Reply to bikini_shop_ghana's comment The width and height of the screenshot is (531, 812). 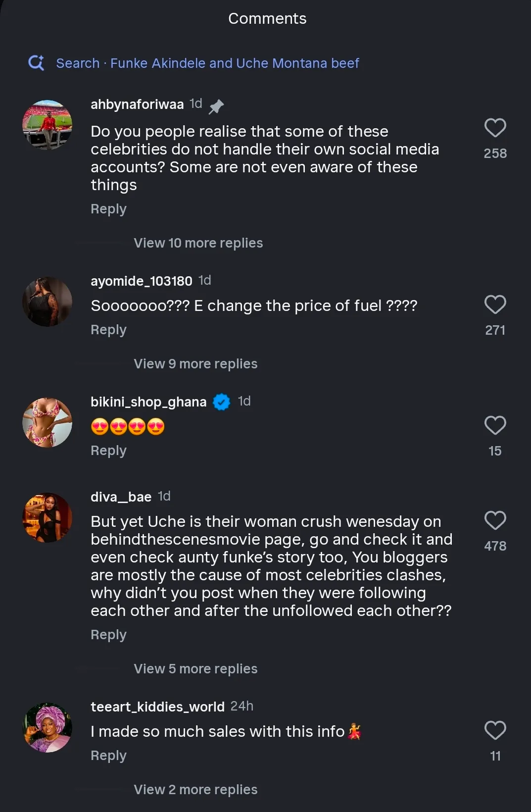[108, 451]
